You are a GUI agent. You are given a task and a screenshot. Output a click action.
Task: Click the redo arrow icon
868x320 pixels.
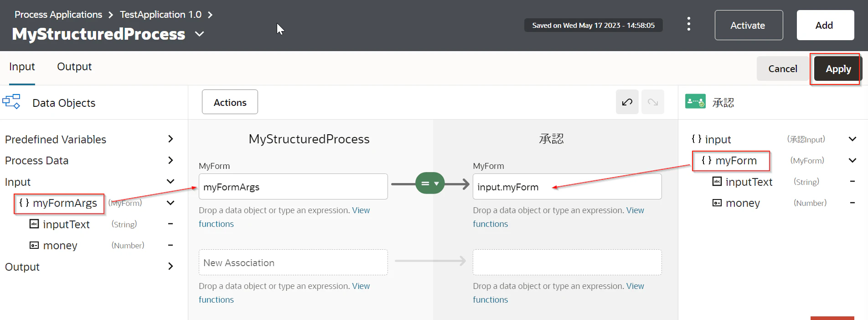[653, 102]
